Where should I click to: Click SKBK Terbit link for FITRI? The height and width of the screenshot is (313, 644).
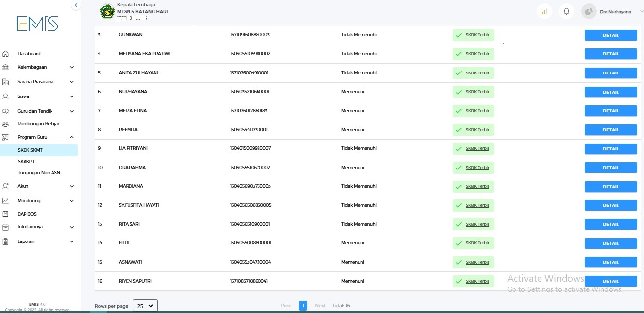point(477,243)
